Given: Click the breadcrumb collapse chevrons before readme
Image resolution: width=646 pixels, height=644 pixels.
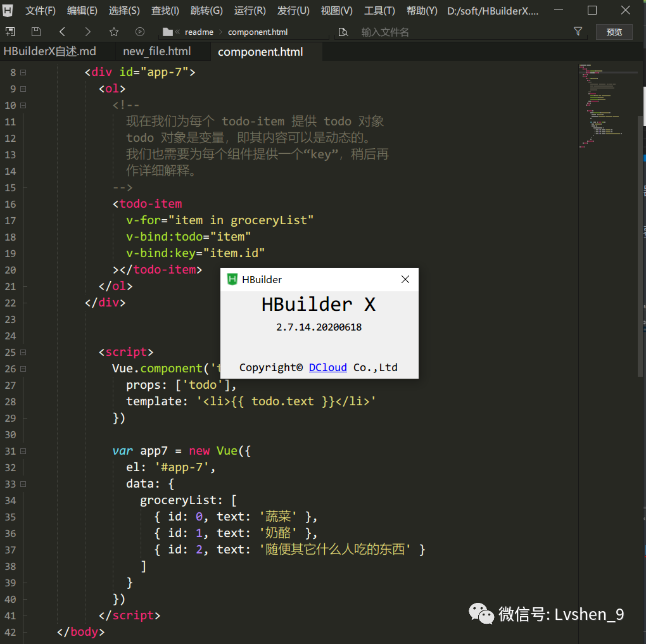Looking at the screenshot, I should 177,32.
